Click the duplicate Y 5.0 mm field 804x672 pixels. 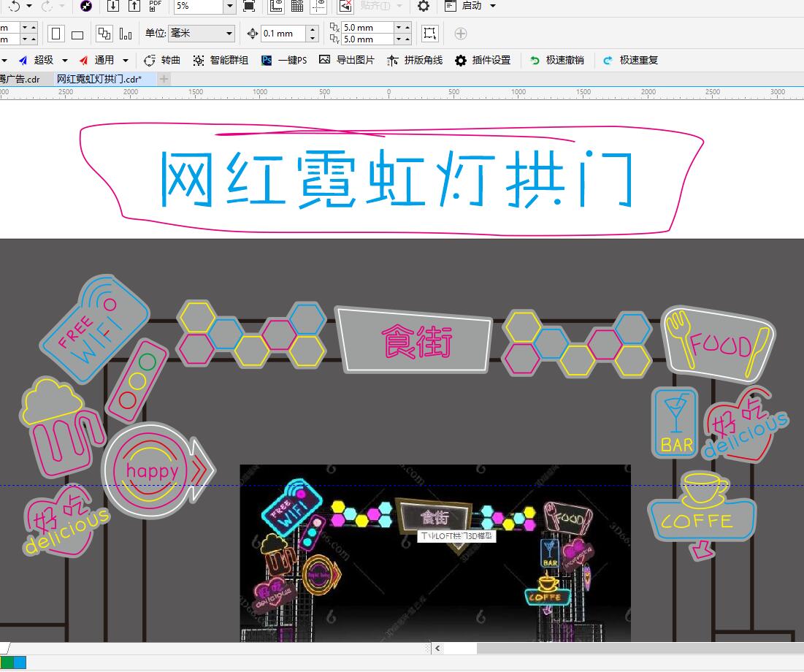click(x=367, y=39)
